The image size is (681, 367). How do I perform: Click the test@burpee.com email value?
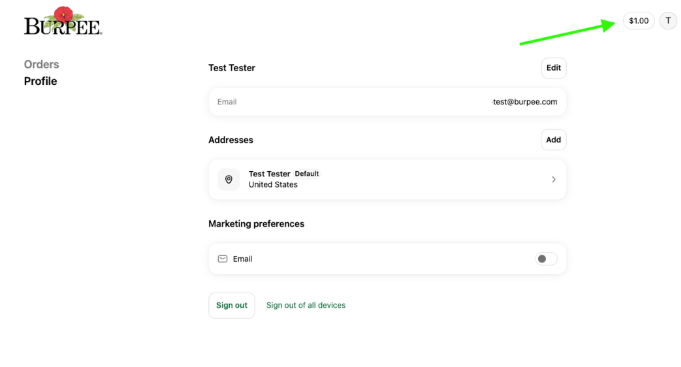pos(525,102)
